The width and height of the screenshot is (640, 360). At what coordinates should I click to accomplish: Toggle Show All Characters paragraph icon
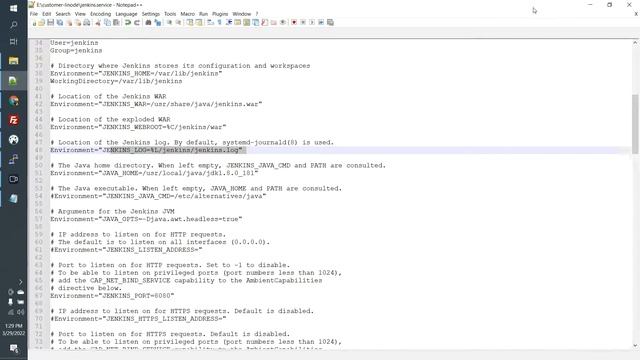point(220,23)
